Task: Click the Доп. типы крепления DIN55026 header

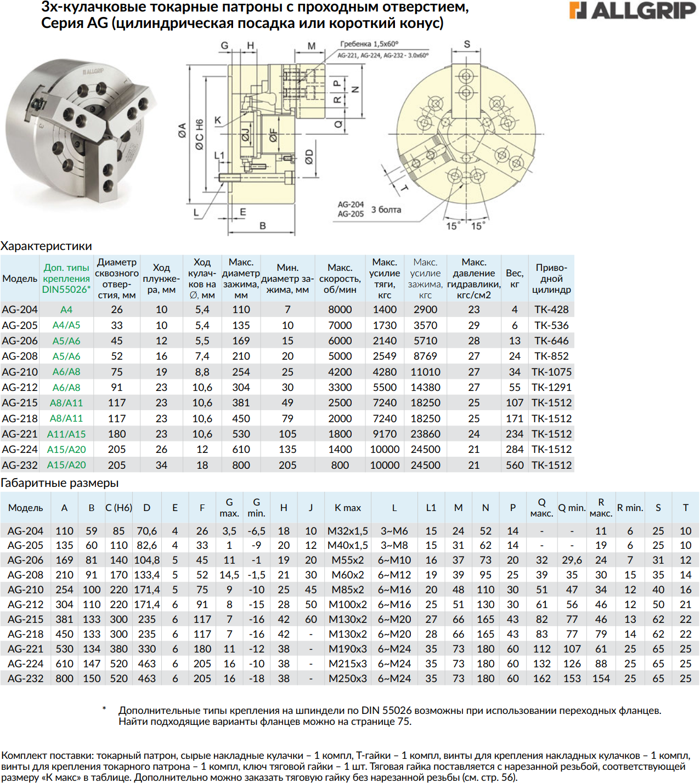Action: coord(66,279)
